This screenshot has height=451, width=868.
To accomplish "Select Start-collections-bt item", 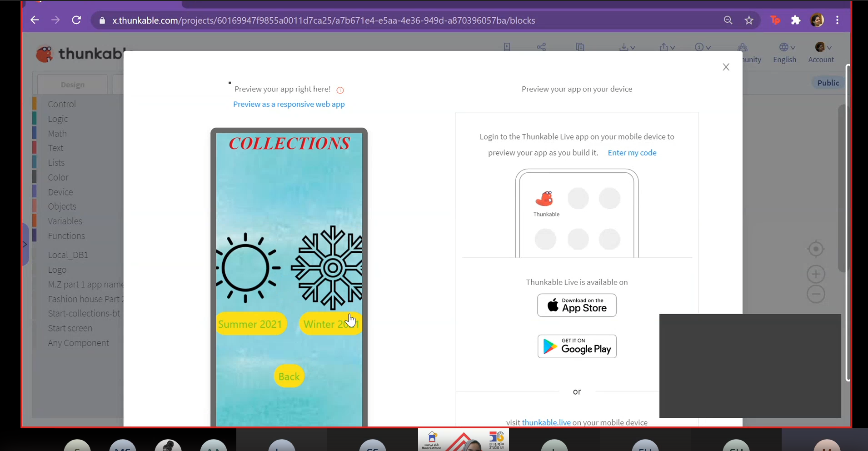I will pyautogui.click(x=84, y=313).
